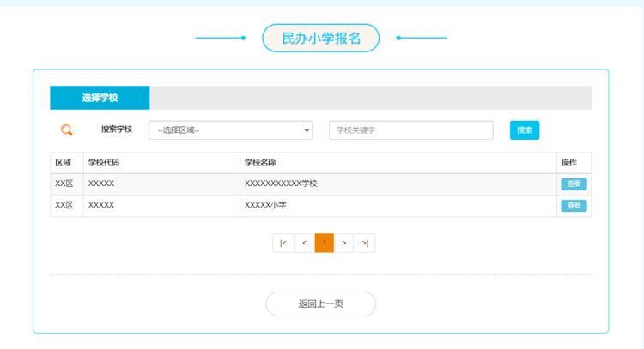Click the blue 搜索 search button
This screenshot has width=644, height=349.
(x=525, y=130)
